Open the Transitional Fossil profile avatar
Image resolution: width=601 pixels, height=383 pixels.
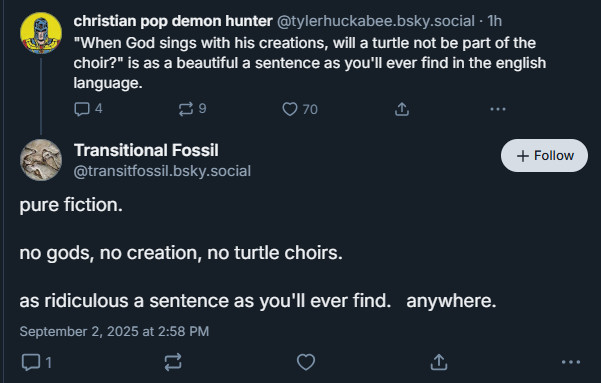(41, 160)
